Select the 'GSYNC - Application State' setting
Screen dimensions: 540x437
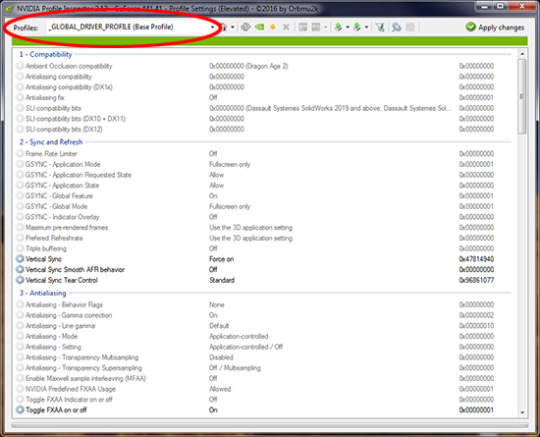pos(62,185)
